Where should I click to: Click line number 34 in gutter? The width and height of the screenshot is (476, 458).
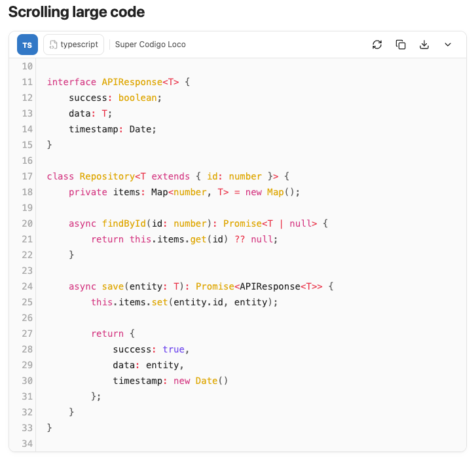click(x=27, y=444)
